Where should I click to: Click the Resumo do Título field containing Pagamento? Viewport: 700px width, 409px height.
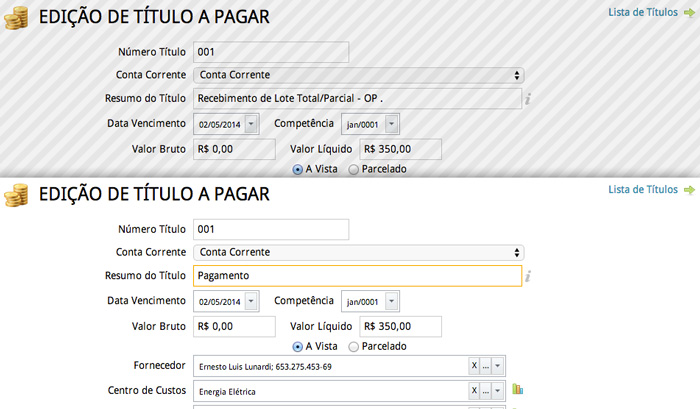[x=357, y=275]
